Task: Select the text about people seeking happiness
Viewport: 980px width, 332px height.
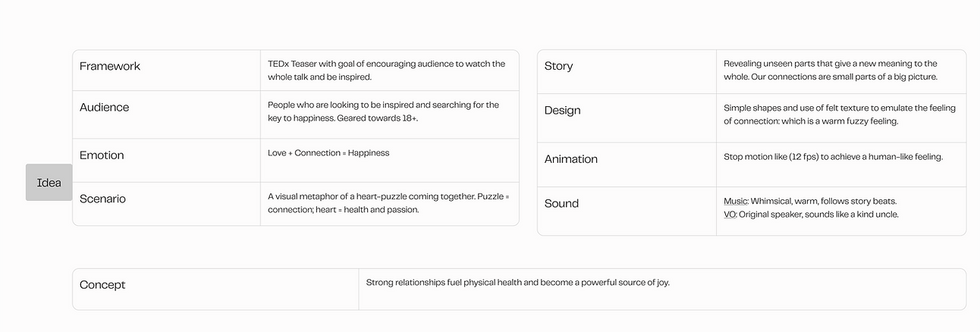Action: (x=383, y=111)
